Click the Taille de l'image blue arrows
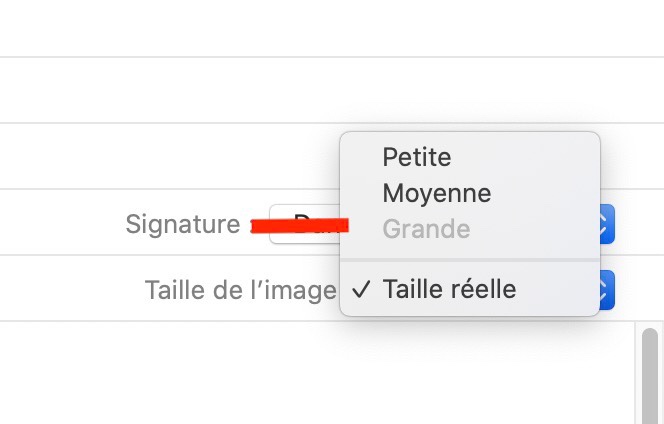This screenshot has width=664, height=424. pyautogui.click(x=606, y=290)
